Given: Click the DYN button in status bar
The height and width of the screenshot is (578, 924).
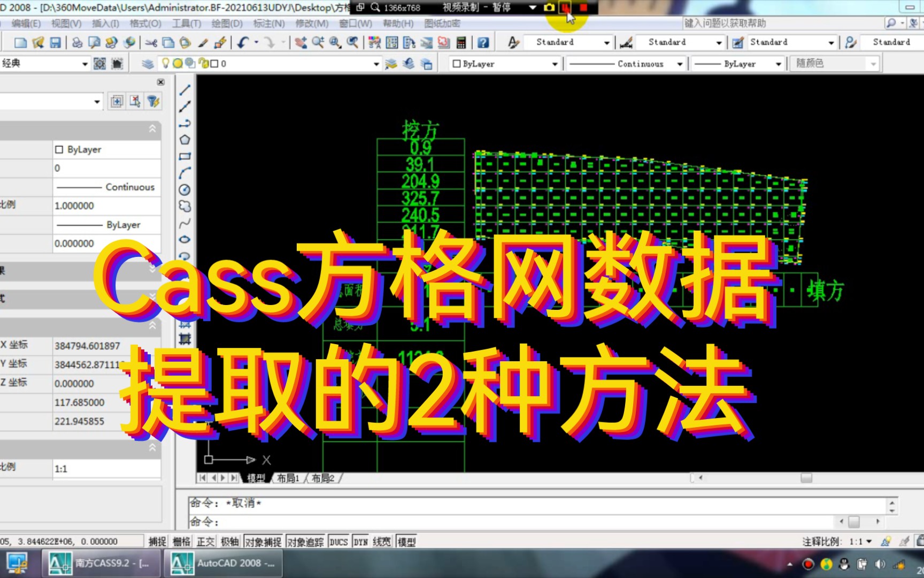Looking at the screenshot, I should tap(360, 541).
